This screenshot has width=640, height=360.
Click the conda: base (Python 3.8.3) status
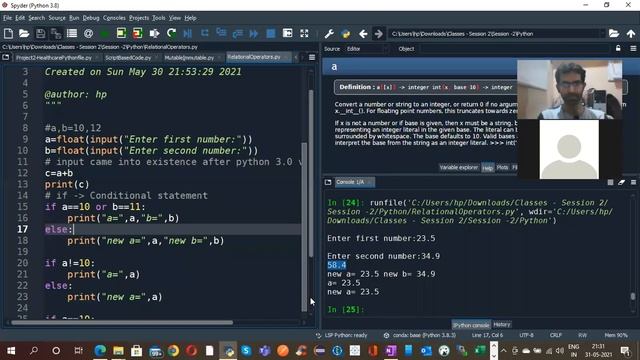click(421, 335)
